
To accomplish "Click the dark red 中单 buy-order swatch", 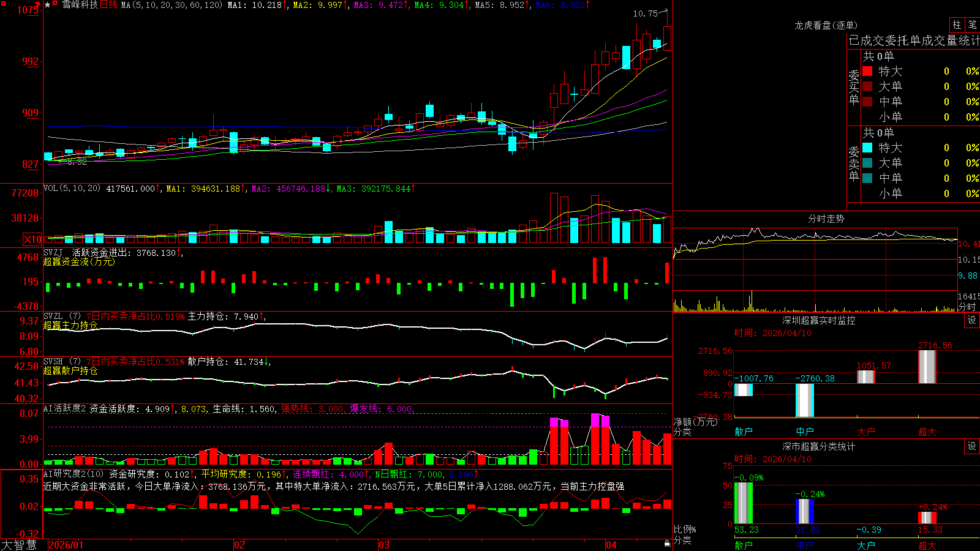I will point(867,102).
